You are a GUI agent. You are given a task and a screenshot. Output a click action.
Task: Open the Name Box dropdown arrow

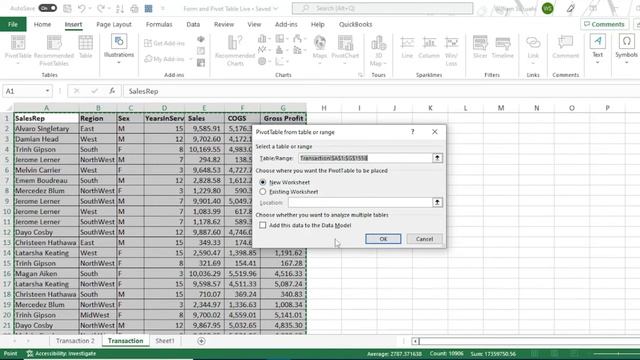[x=48, y=91]
